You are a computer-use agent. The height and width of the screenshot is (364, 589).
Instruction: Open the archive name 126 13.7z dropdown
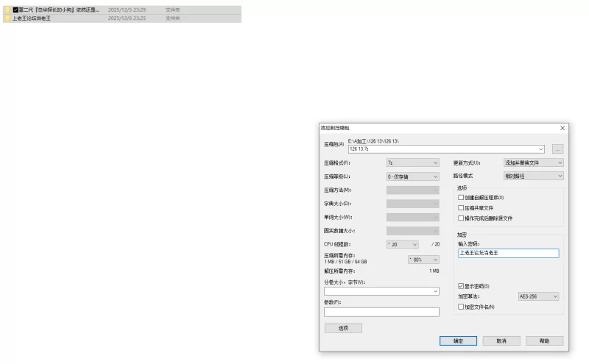[x=541, y=149]
